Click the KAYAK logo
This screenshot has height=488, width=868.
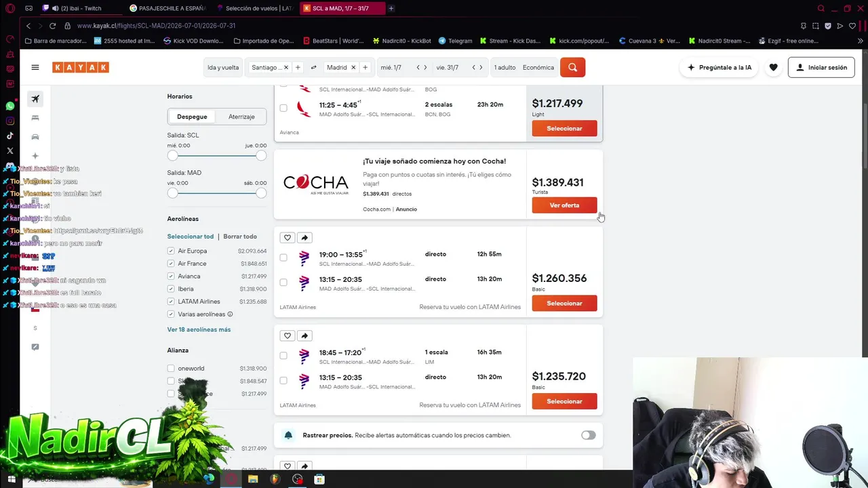pyautogui.click(x=81, y=67)
